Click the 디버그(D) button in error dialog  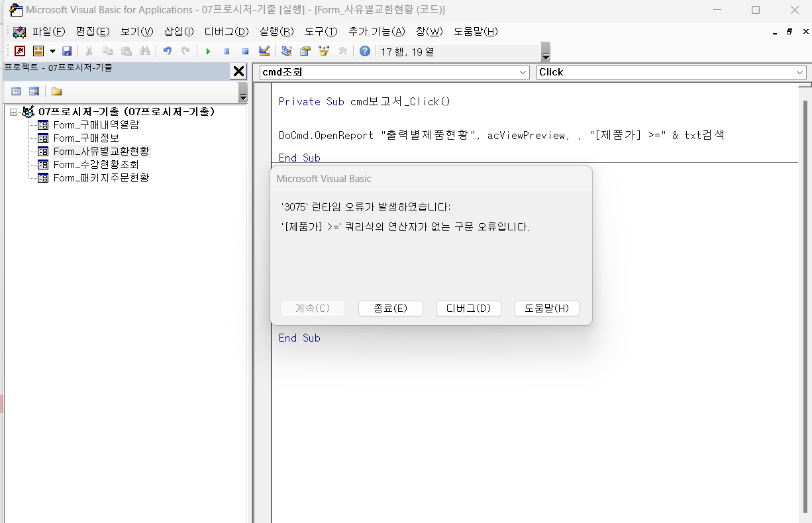click(469, 309)
